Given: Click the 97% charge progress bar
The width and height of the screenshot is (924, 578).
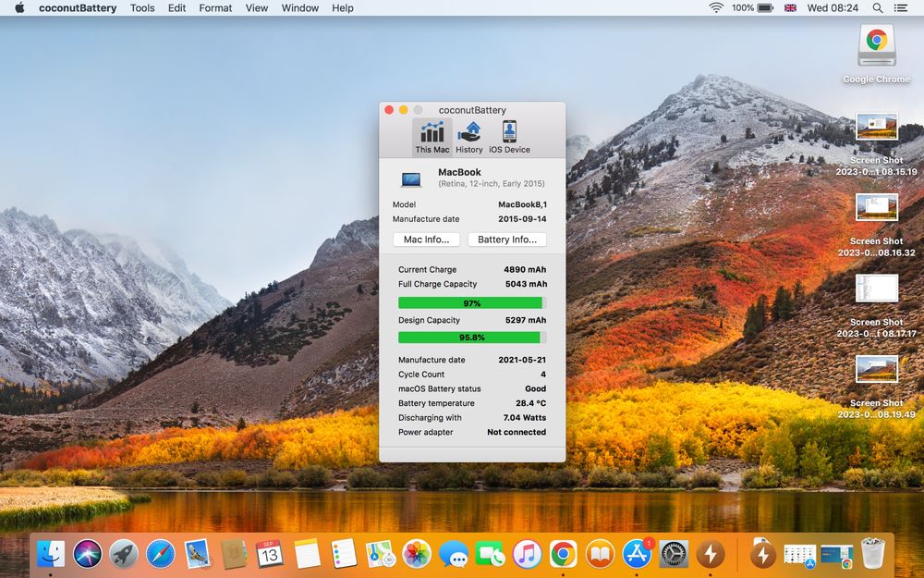Looking at the screenshot, I should coord(472,303).
